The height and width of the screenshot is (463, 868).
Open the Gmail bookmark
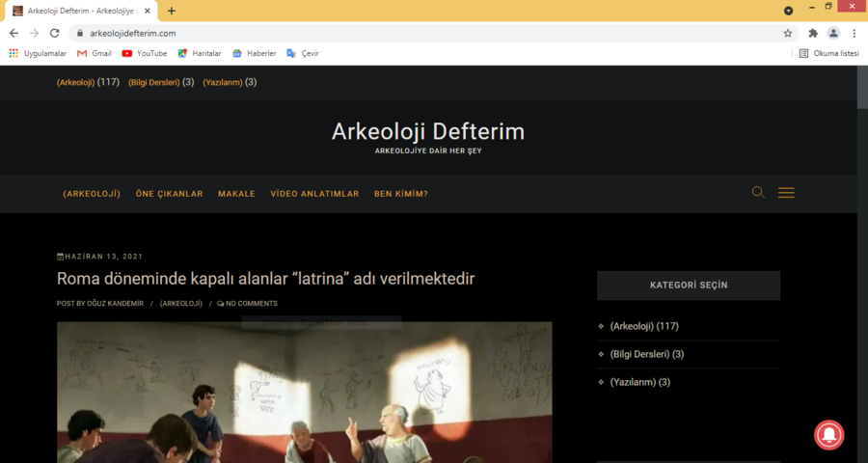pos(95,53)
